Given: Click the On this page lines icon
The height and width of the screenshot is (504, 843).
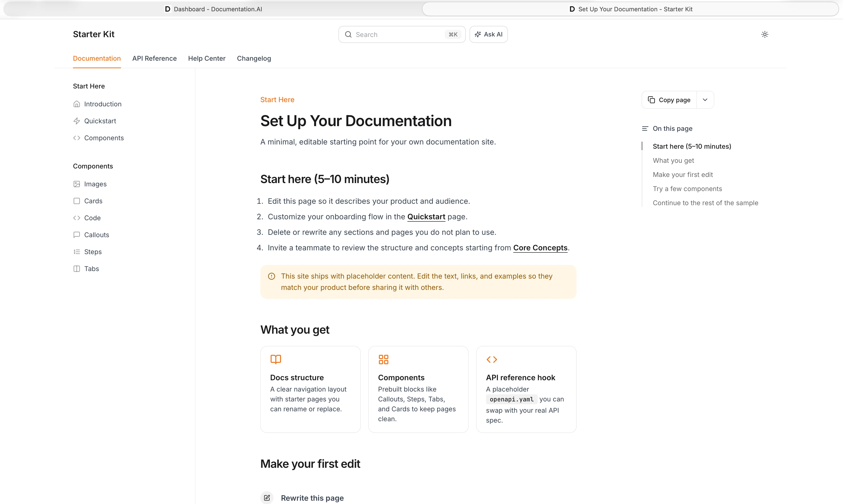Looking at the screenshot, I should click(645, 128).
